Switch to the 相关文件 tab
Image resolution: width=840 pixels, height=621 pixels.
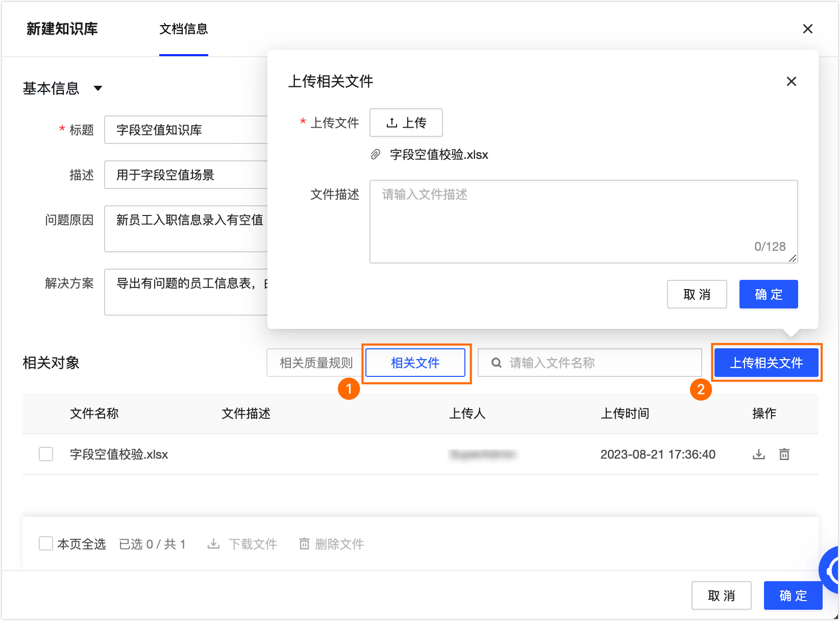415,363
